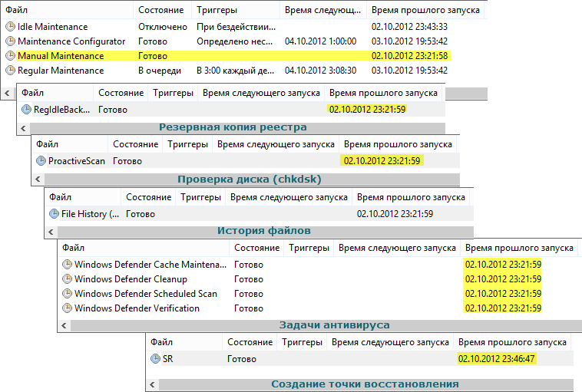The height and width of the screenshot is (392, 582).
Task: Click the Windows Defender Cache Maintenance task icon
Action: tap(67, 265)
